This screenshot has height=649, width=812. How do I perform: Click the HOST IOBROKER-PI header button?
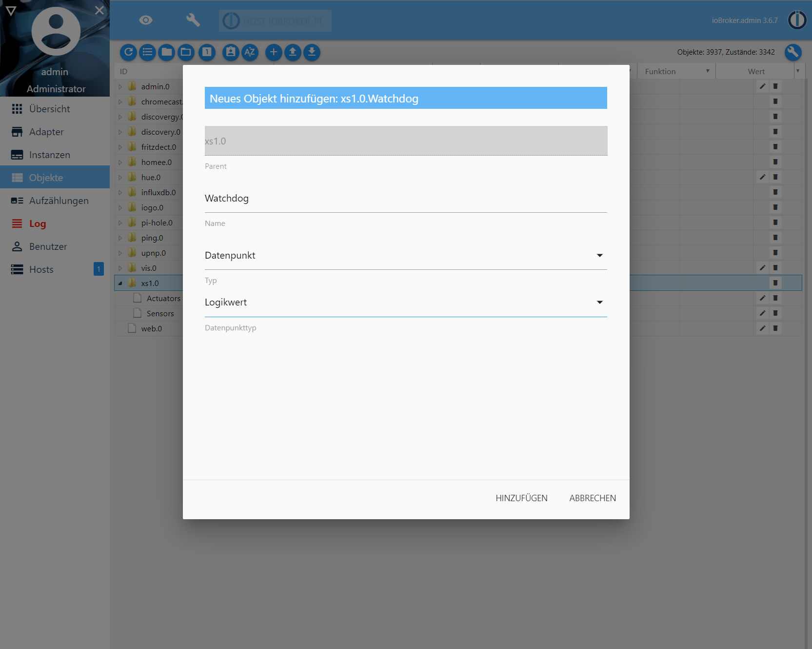pyautogui.click(x=275, y=21)
